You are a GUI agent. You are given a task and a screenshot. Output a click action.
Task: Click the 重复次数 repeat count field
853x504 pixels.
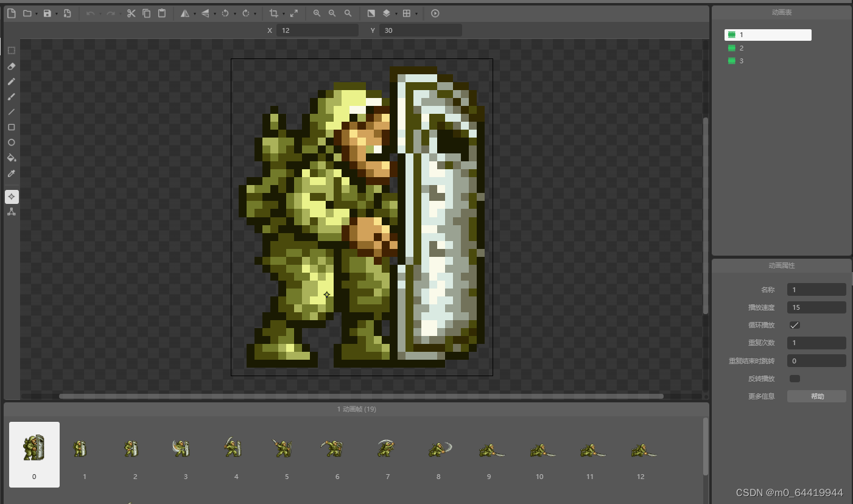tap(816, 343)
